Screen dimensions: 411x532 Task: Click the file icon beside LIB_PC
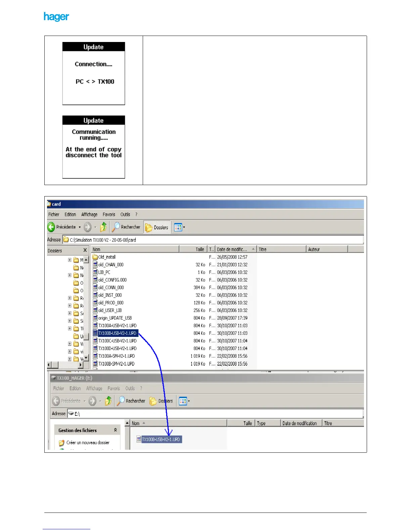pos(95,272)
